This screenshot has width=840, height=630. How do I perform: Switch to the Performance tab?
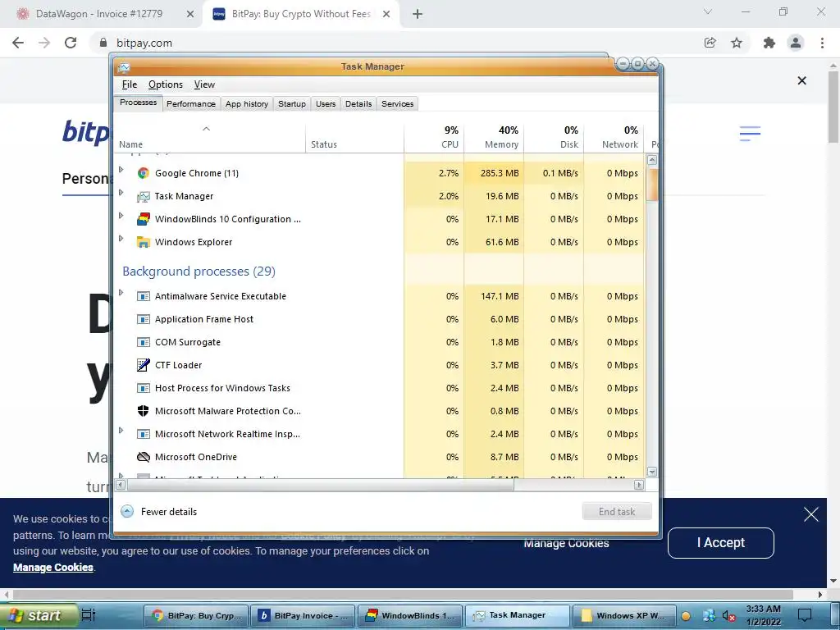pyautogui.click(x=190, y=104)
